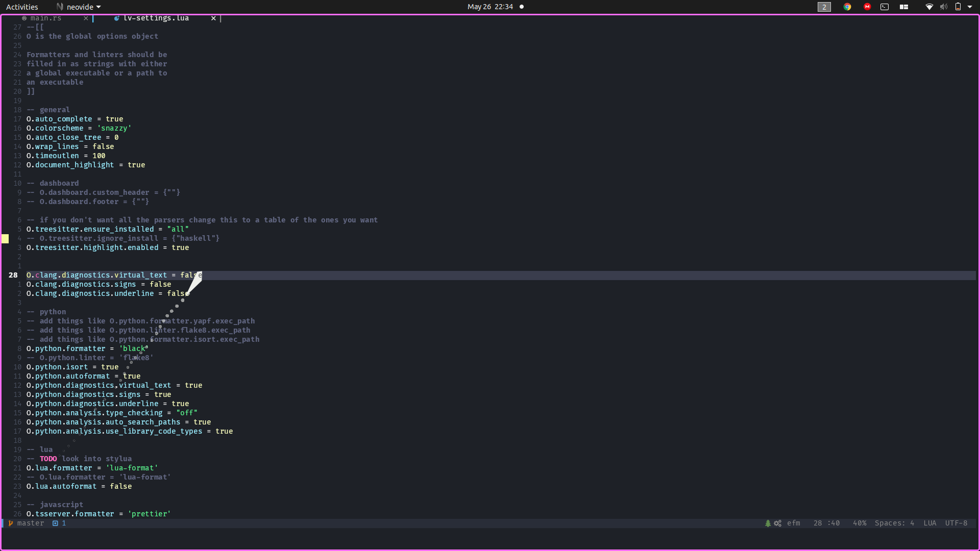Click the green plugin tree icon in the statusline
Screen dimensions: 980x551
[768, 523]
